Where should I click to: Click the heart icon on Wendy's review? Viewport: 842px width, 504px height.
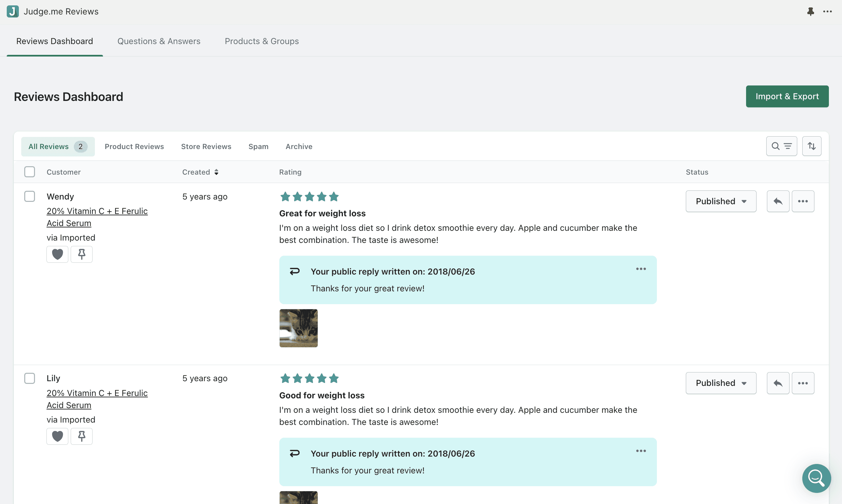click(57, 254)
